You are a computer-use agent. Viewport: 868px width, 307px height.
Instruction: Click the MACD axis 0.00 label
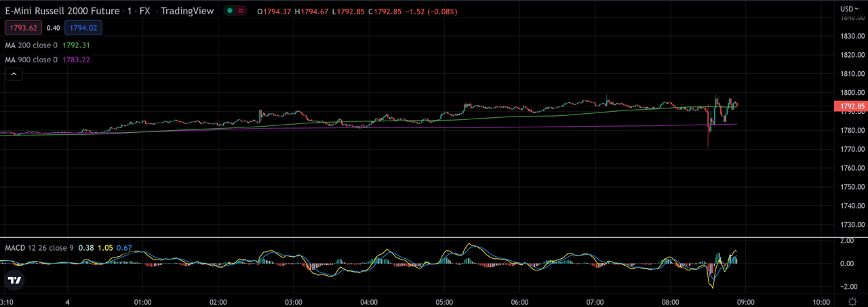click(x=846, y=264)
